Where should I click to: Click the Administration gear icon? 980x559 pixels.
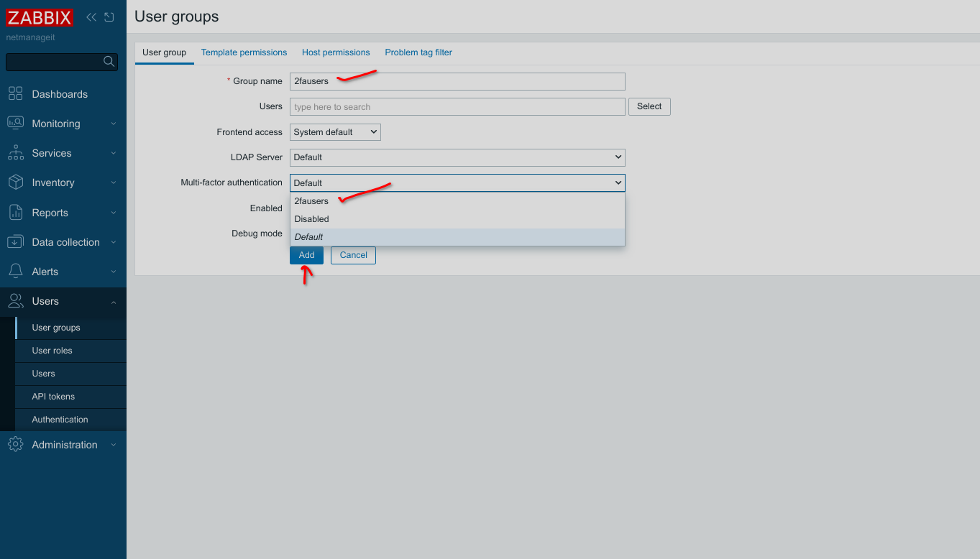tap(15, 445)
